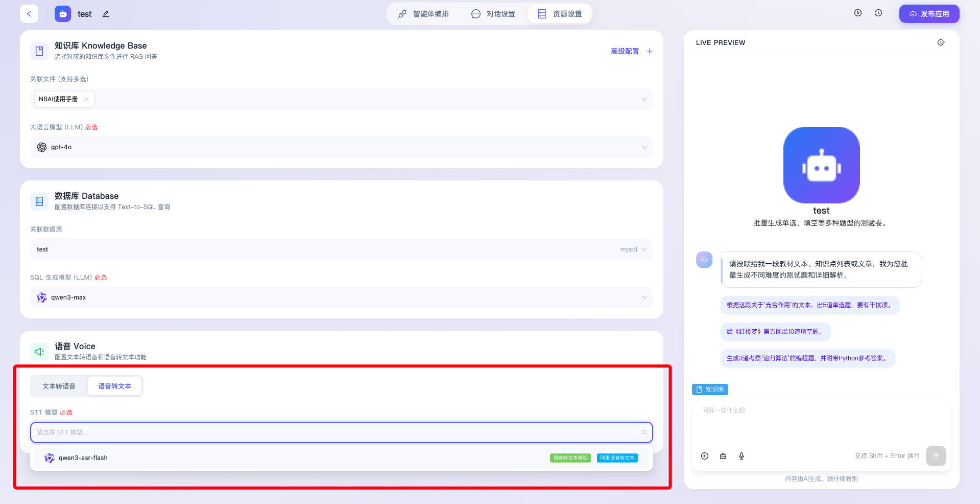Click the pencil icon to rename test
This screenshot has height=504, width=980.
(106, 14)
